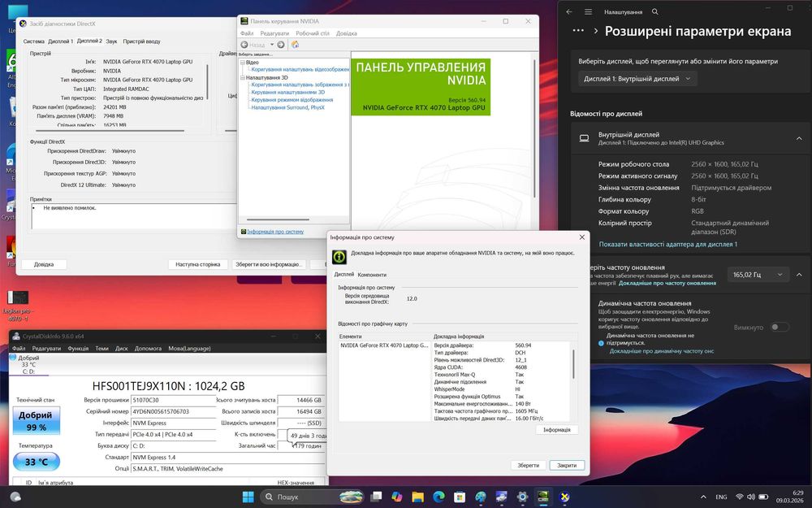Switch to Компоненти tab in System Information
812x508 pixels.
(x=372, y=275)
